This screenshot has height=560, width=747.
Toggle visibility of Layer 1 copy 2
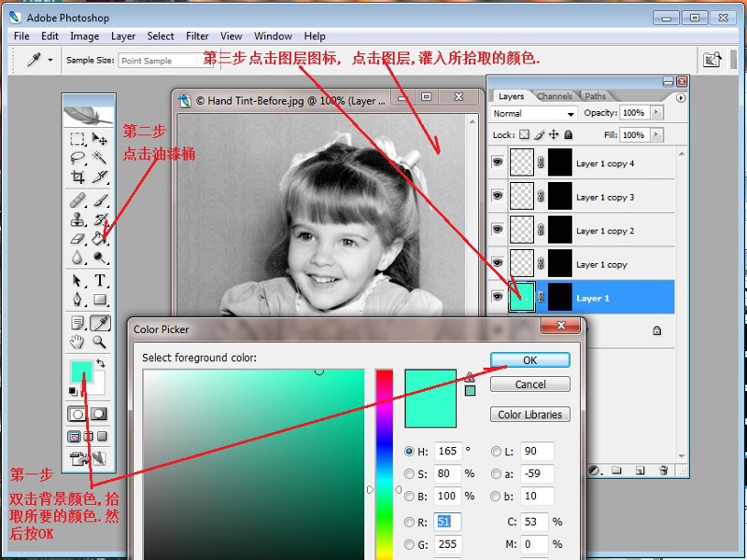tap(497, 231)
